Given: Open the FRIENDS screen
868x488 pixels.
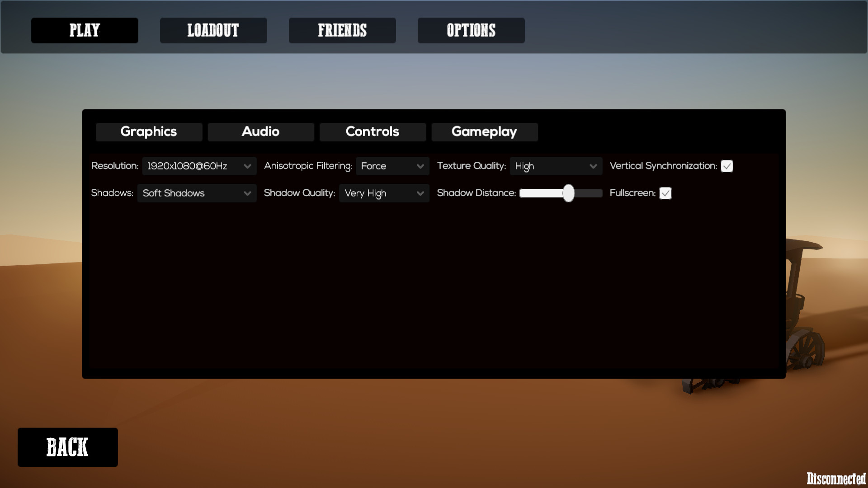Looking at the screenshot, I should point(342,30).
